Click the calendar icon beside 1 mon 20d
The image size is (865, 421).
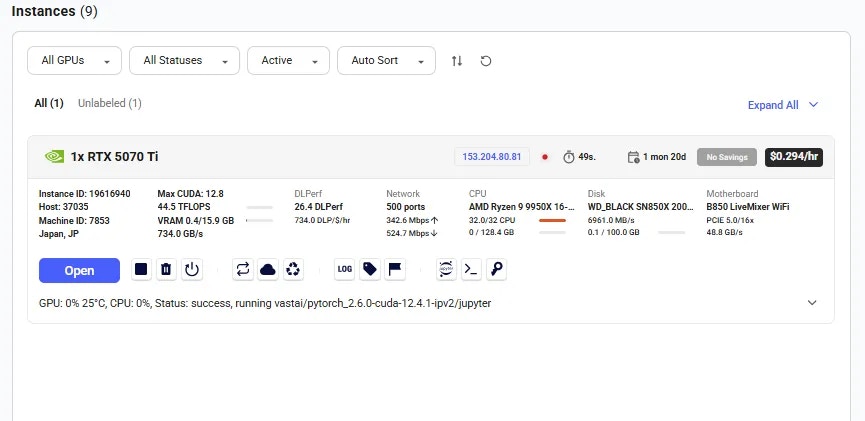pos(634,157)
